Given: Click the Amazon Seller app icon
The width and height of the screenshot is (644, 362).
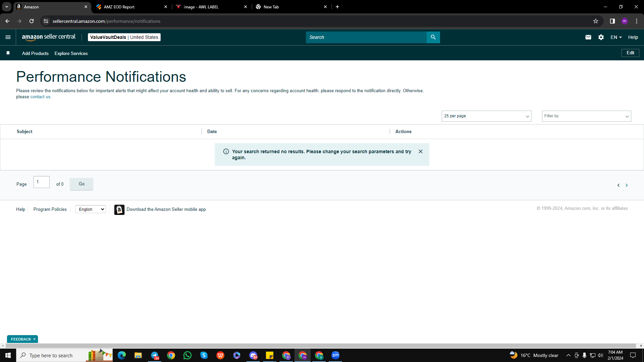Looking at the screenshot, I should tap(119, 209).
